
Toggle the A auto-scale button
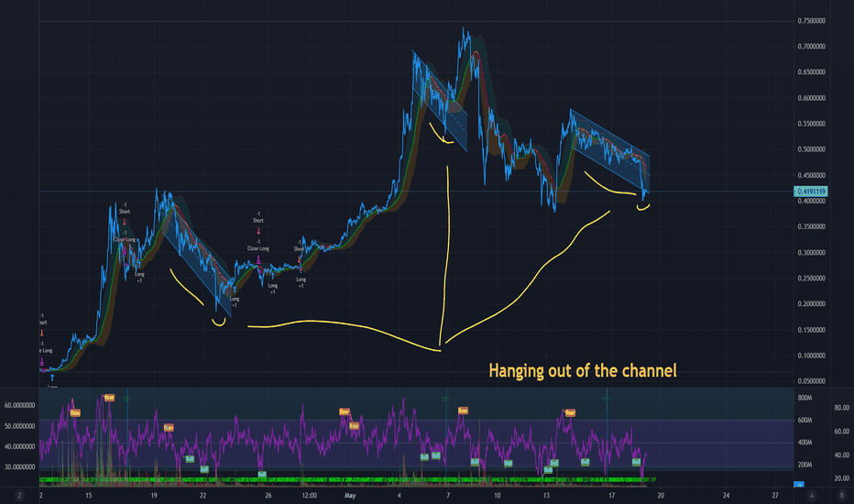coord(812,495)
